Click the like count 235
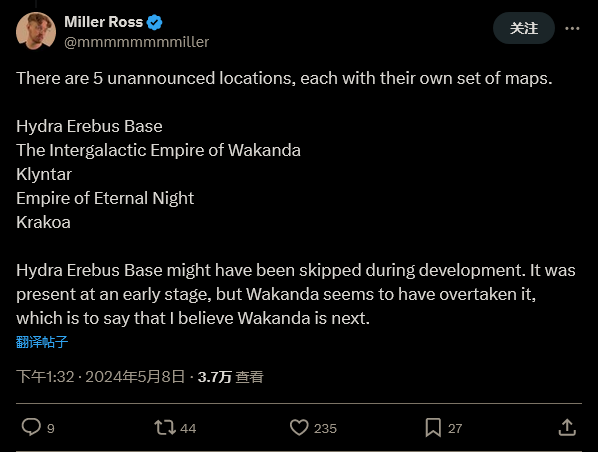This screenshot has width=598, height=452. click(x=325, y=428)
